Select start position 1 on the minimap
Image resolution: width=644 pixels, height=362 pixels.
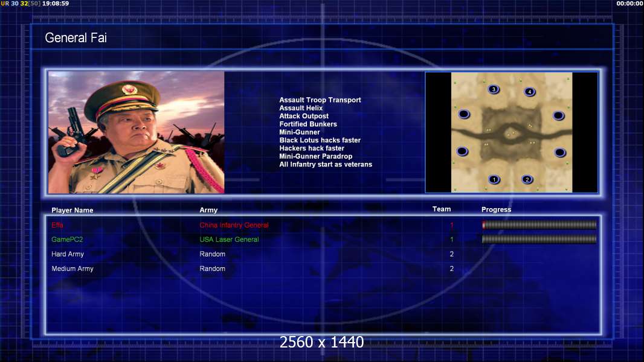point(494,179)
